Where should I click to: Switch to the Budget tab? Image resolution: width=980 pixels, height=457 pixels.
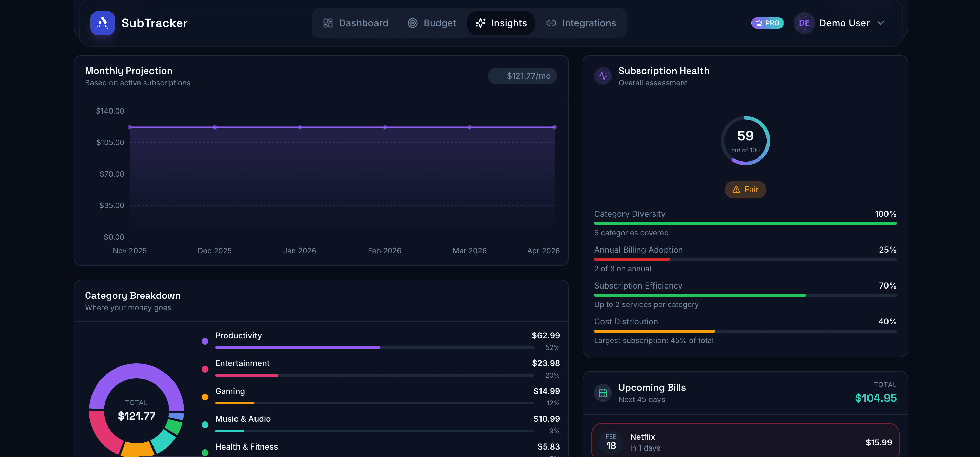point(432,23)
